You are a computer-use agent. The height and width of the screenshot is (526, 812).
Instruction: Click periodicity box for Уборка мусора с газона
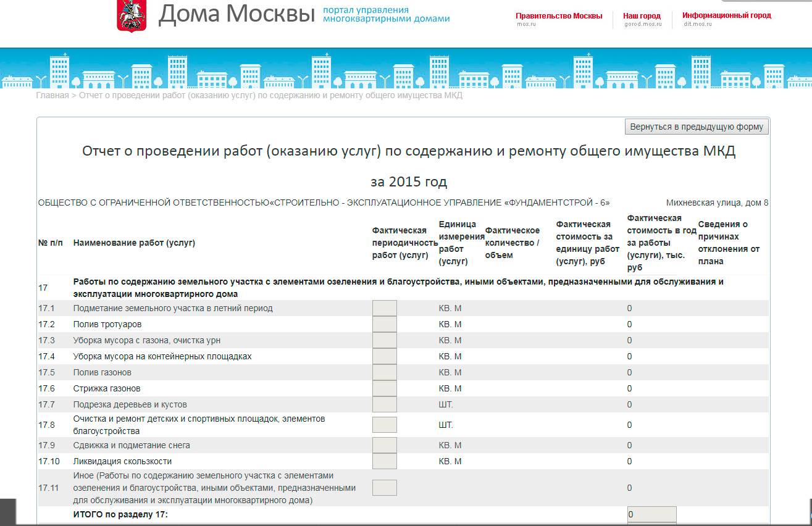(x=384, y=340)
